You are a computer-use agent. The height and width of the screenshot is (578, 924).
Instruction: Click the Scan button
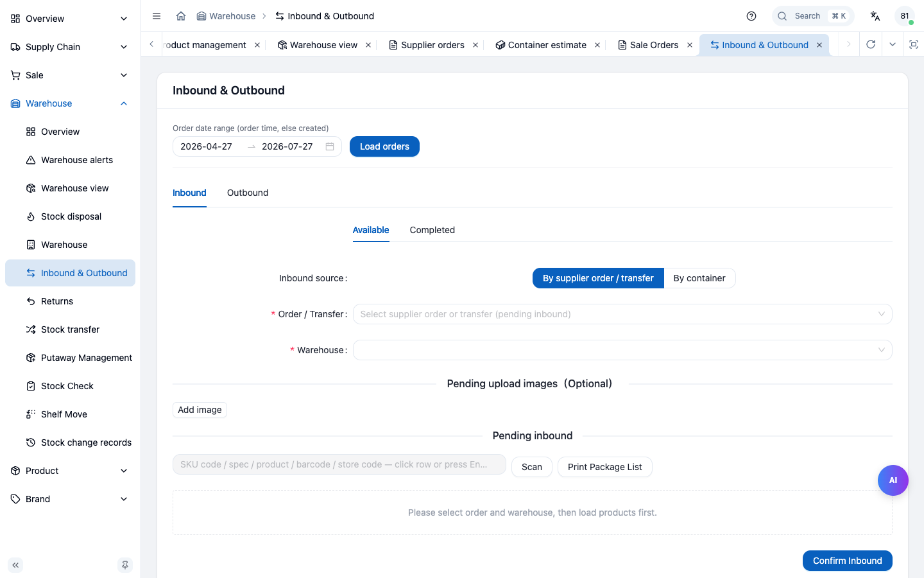[532, 467]
